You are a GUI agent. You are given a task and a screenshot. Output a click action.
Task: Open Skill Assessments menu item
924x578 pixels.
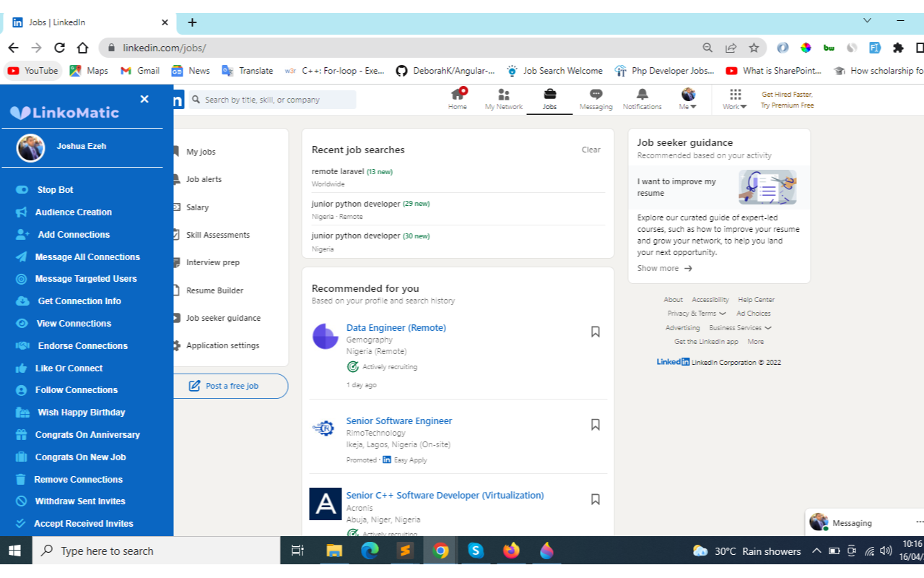217,236
